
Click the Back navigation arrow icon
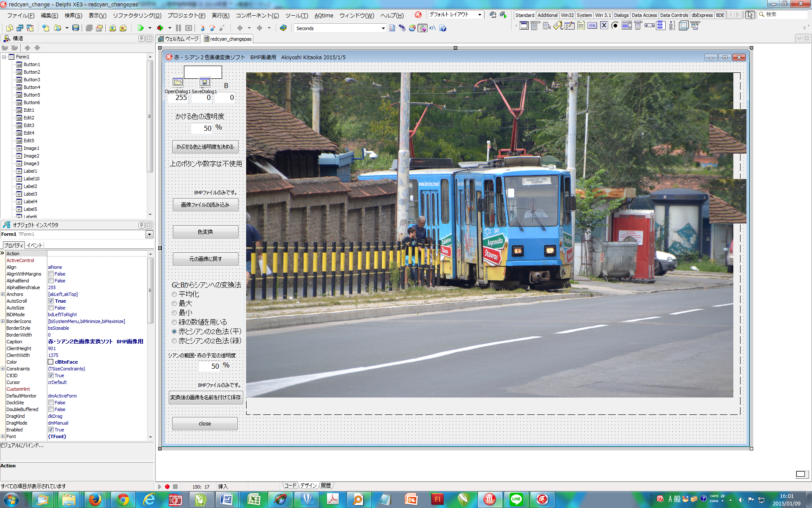point(240,28)
